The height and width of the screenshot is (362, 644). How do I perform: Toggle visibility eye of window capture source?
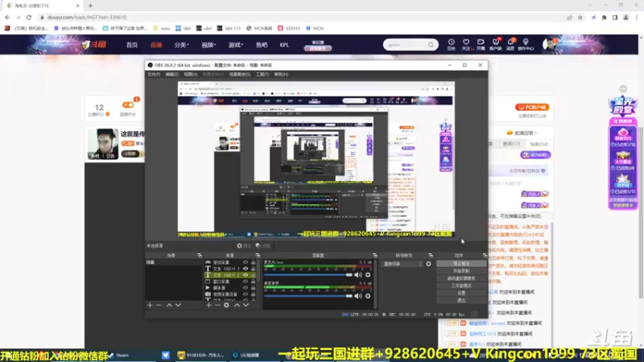tap(246, 282)
